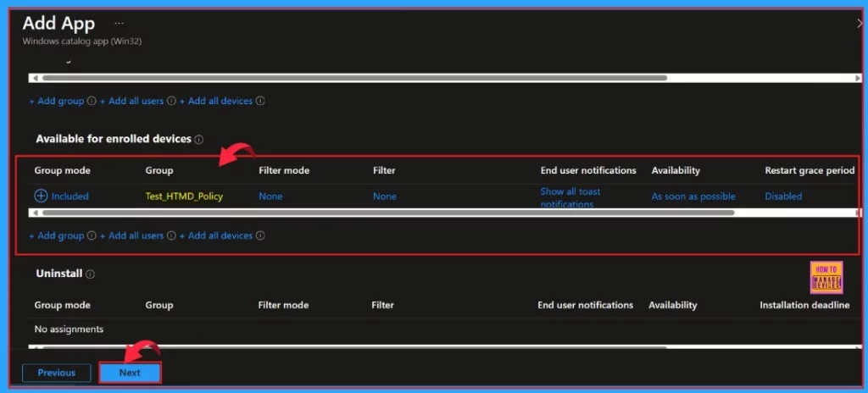Click the Filter column None value
Image resolution: width=868 pixels, height=393 pixels.
[385, 196]
